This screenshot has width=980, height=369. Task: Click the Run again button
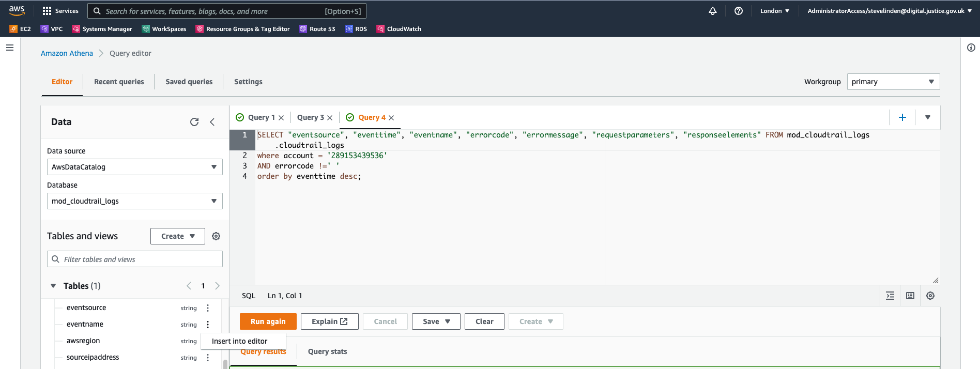268,321
